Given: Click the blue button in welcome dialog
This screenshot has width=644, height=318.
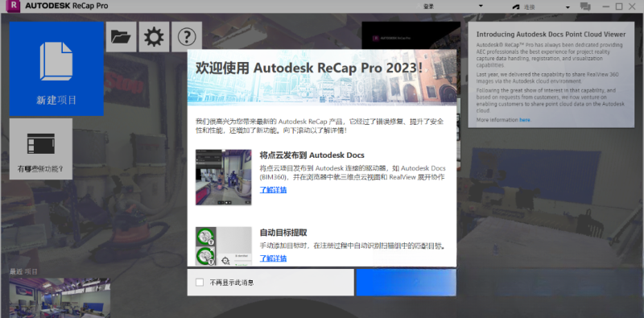Looking at the screenshot, I should click(x=406, y=283).
